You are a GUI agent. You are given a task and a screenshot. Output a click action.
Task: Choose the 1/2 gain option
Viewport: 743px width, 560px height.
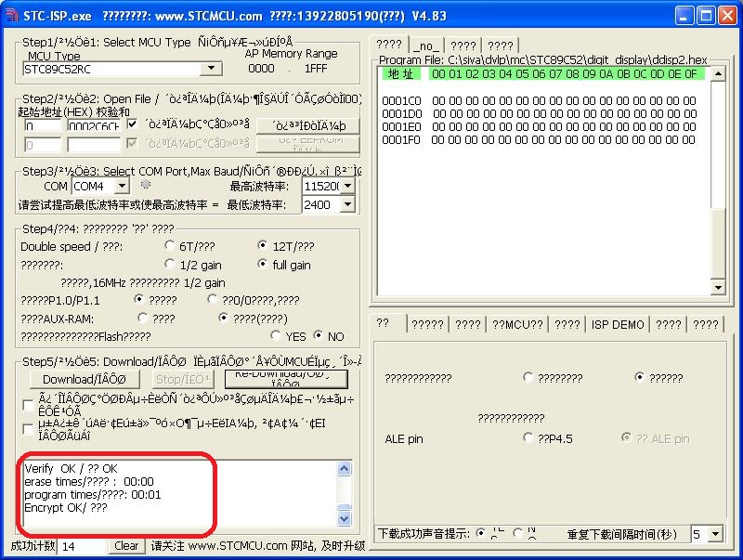[169, 264]
